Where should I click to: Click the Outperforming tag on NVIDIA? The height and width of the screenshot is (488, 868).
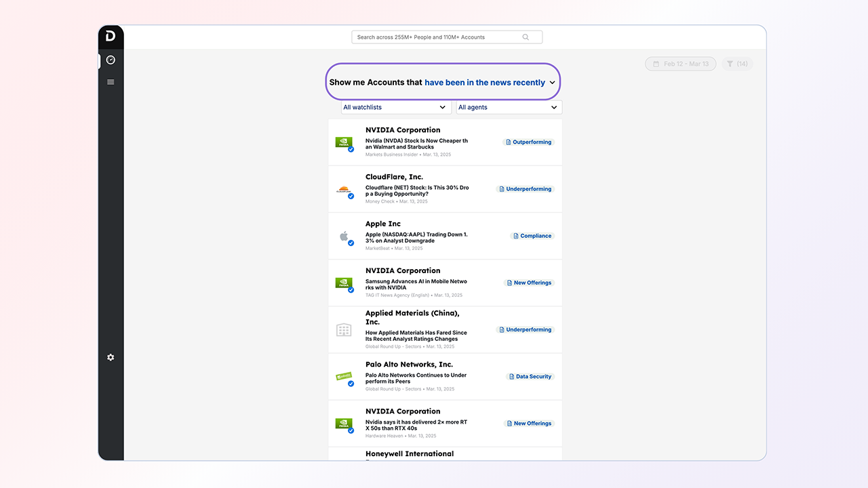click(x=528, y=142)
